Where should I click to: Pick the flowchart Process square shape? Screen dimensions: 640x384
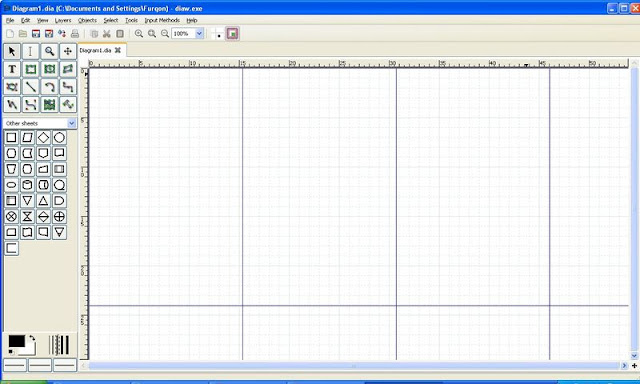(x=11, y=138)
